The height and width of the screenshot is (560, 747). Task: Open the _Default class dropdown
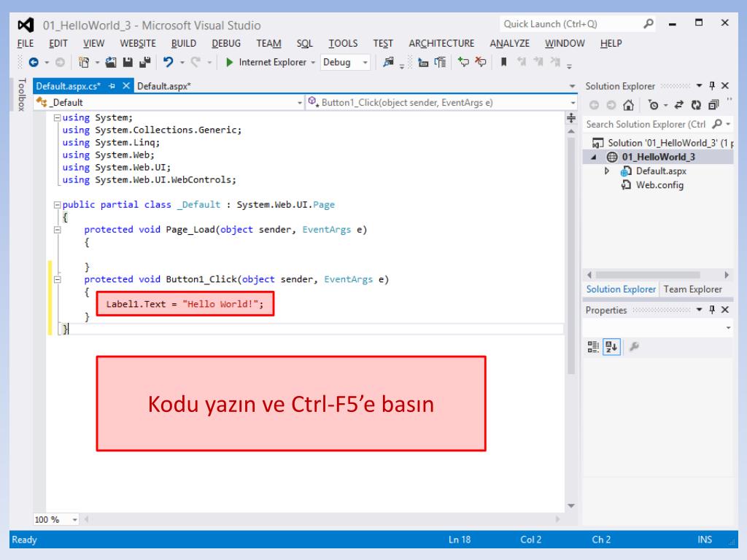pyautogui.click(x=299, y=102)
